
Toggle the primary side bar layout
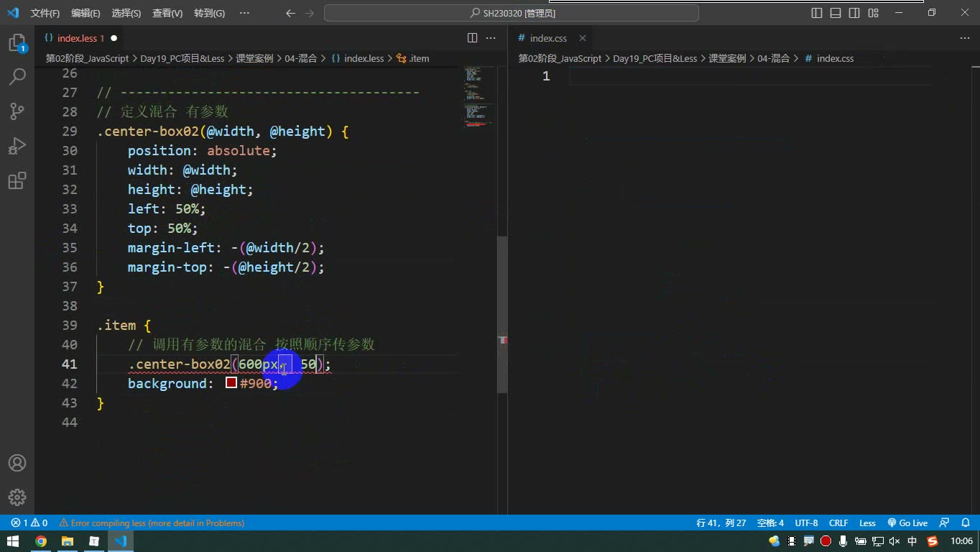point(817,13)
